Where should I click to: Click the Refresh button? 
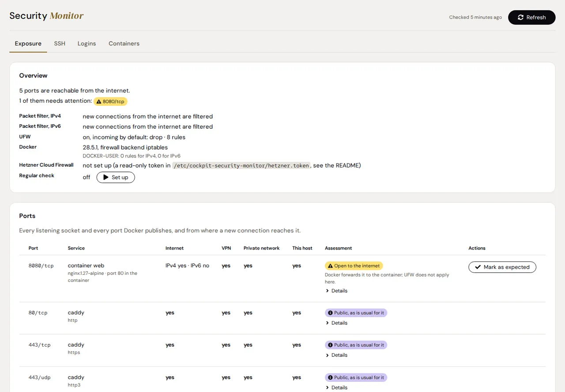(531, 17)
